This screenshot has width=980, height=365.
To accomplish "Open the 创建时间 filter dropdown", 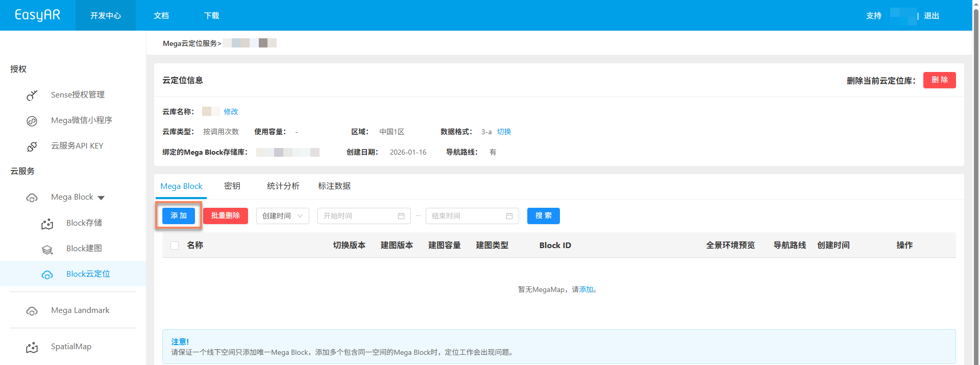I will click(282, 216).
